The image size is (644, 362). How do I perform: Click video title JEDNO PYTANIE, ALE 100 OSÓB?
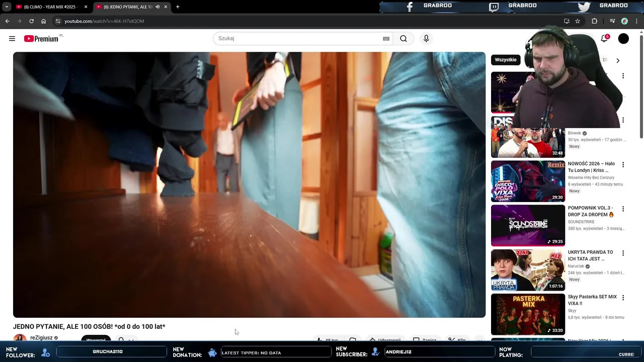[x=89, y=327]
